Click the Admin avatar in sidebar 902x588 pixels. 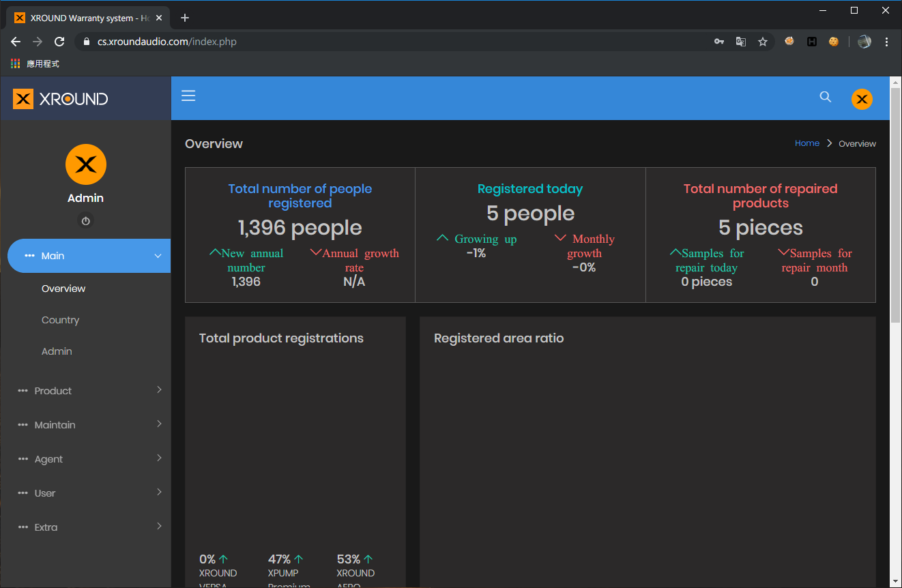coord(86,164)
